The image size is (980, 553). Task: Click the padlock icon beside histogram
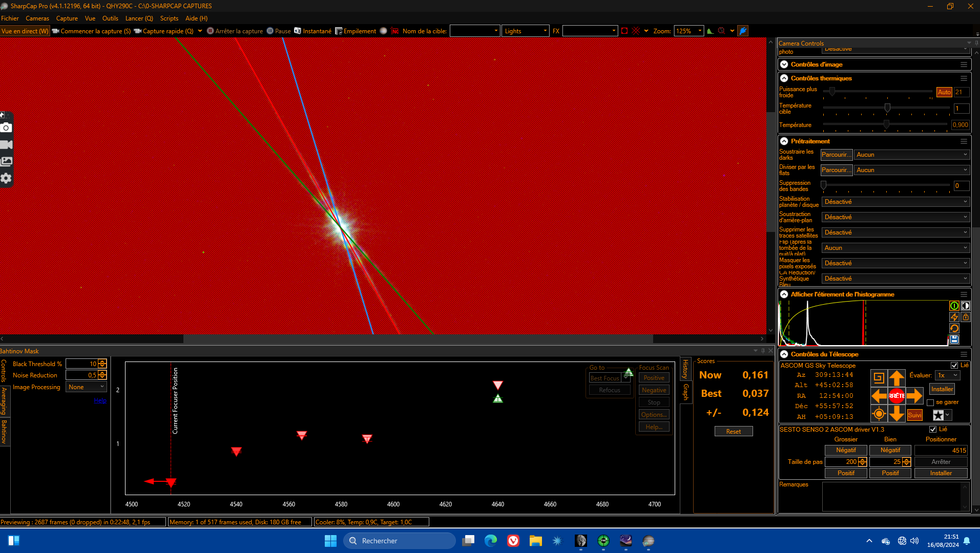966,317
